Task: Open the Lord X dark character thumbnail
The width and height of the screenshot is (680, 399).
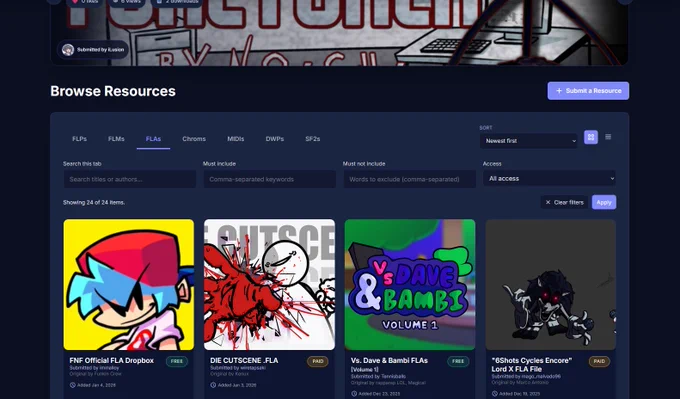Action: coord(550,285)
